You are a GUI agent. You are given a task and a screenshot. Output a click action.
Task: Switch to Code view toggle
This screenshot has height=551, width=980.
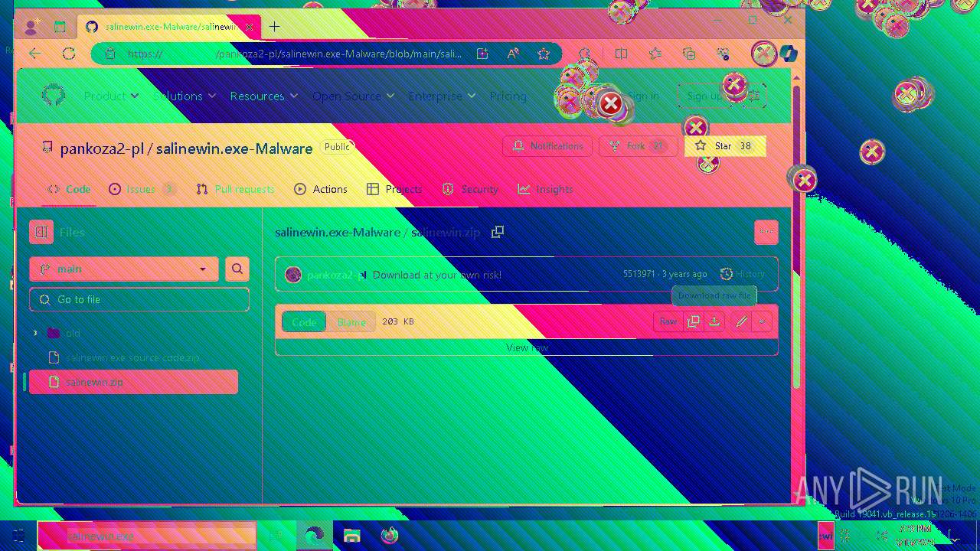coord(304,322)
